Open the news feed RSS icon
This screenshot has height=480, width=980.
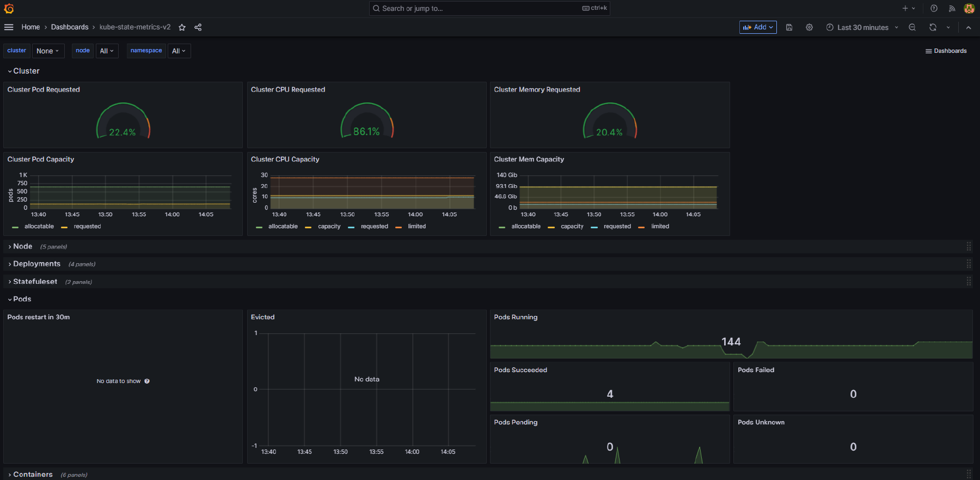click(x=952, y=8)
